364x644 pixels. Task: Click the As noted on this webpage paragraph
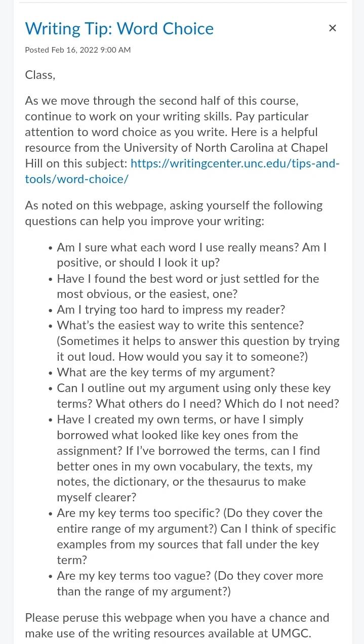174,213
